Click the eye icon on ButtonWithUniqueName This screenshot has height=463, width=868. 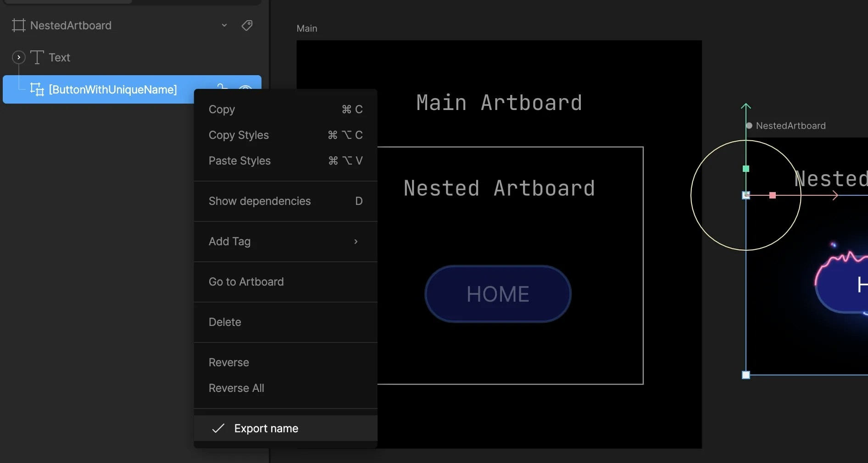point(245,88)
